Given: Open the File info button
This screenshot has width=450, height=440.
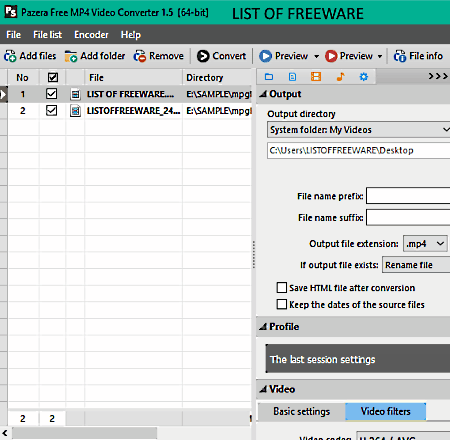Looking at the screenshot, I should tap(418, 56).
